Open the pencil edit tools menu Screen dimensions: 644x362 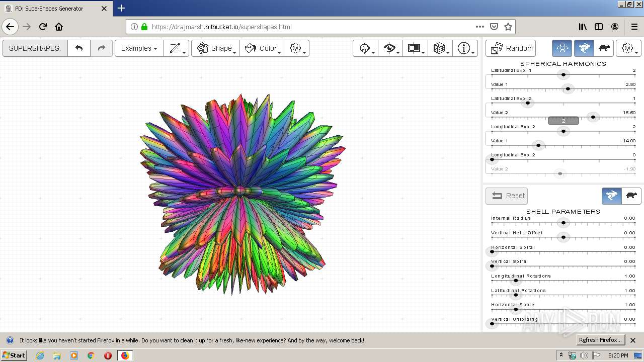click(176, 48)
